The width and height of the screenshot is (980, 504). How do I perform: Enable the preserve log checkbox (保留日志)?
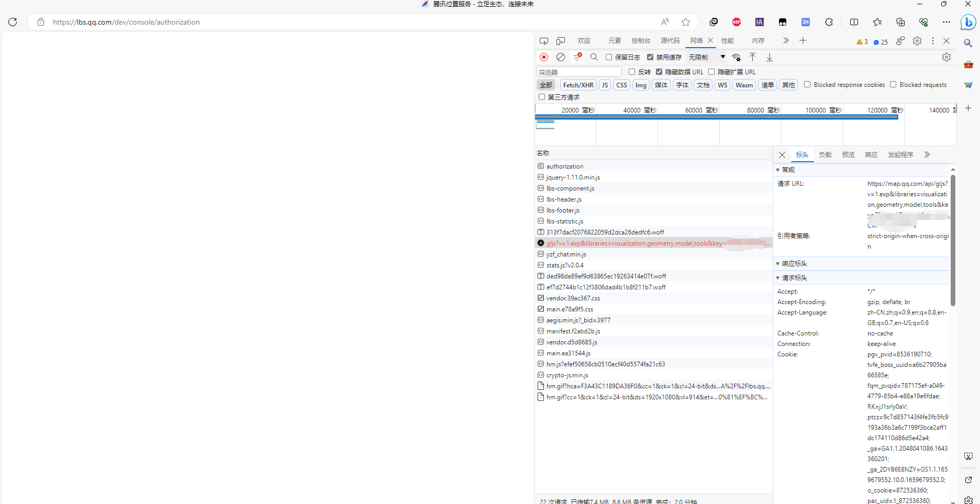point(609,57)
